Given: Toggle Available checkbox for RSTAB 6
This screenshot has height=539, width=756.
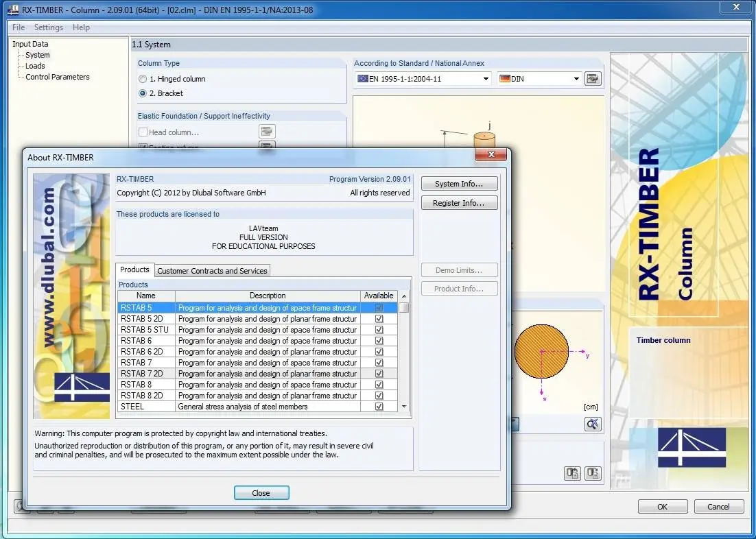Looking at the screenshot, I should [x=379, y=340].
